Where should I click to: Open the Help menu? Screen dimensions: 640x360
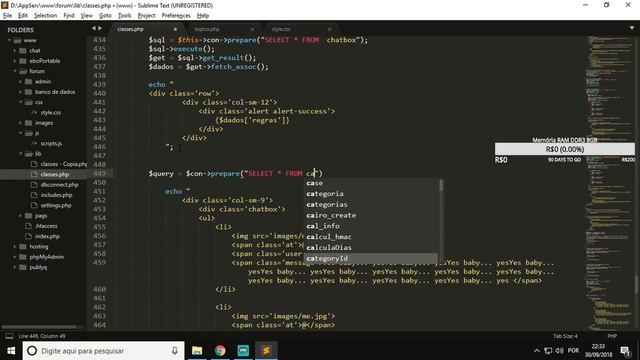tap(203, 16)
